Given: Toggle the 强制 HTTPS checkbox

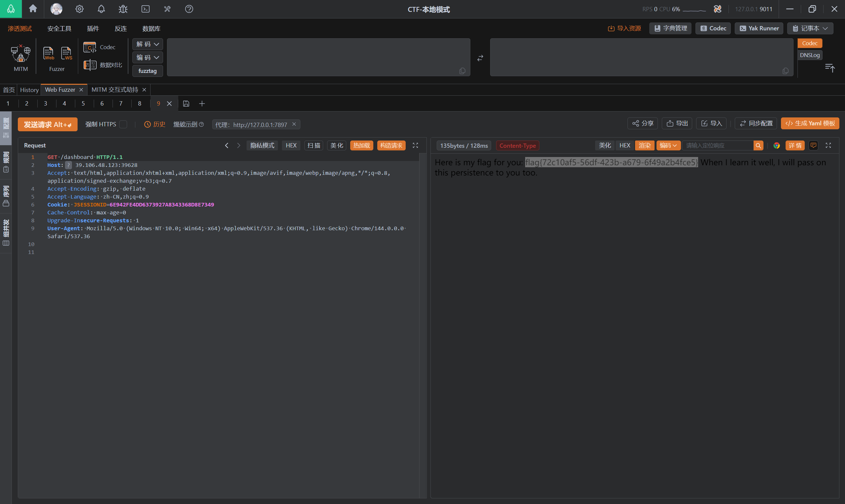Looking at the screenshot, I should [x=124, y=124].
